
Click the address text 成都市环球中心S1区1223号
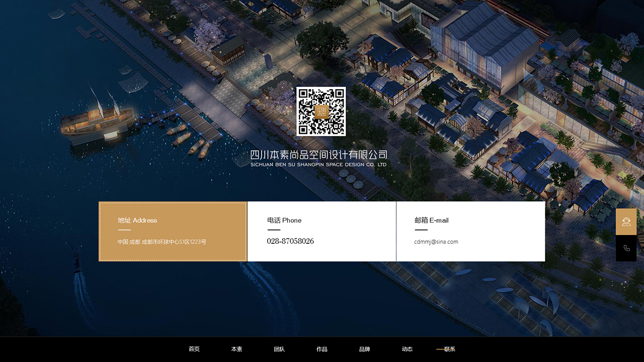click(x=174, y=242)
